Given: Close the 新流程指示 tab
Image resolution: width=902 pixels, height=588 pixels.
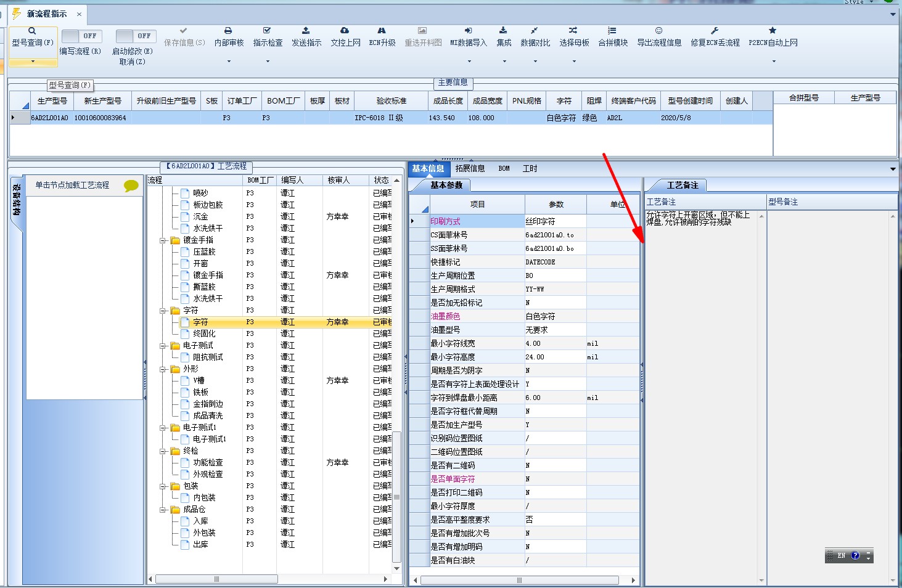Looking at the screenshot, I should tap(79, 14).
